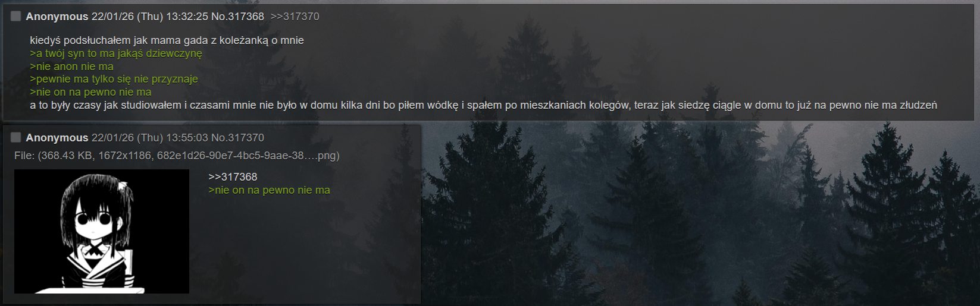Click greentext "pewnie ma tylko się nie przyznaje"
The width and height of the screenshot is (980, 306).
(x=114, y=79)
